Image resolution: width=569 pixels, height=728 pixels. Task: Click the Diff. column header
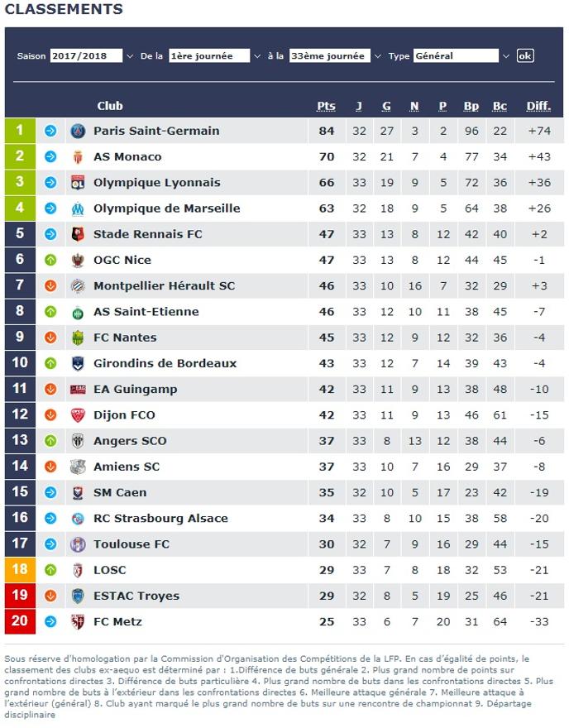pyautogui.click(x=538, y=106)
